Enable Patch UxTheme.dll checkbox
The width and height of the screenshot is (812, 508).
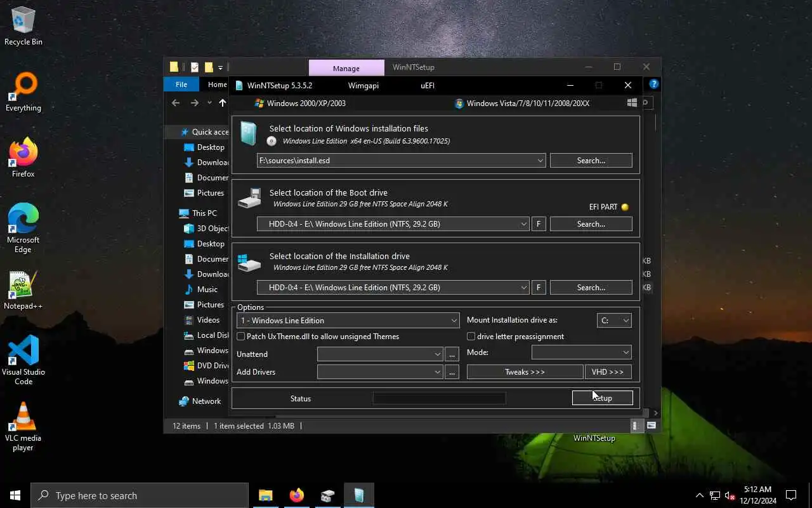(241, 337)
